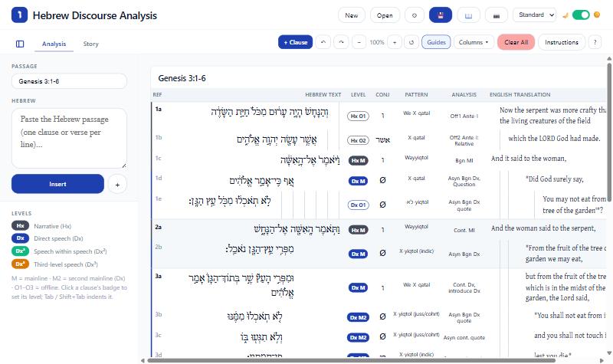Click the Wayyiqtol pattern in row 1c
Viewport: 613px width, 364px height.
[x=416, y=158]
